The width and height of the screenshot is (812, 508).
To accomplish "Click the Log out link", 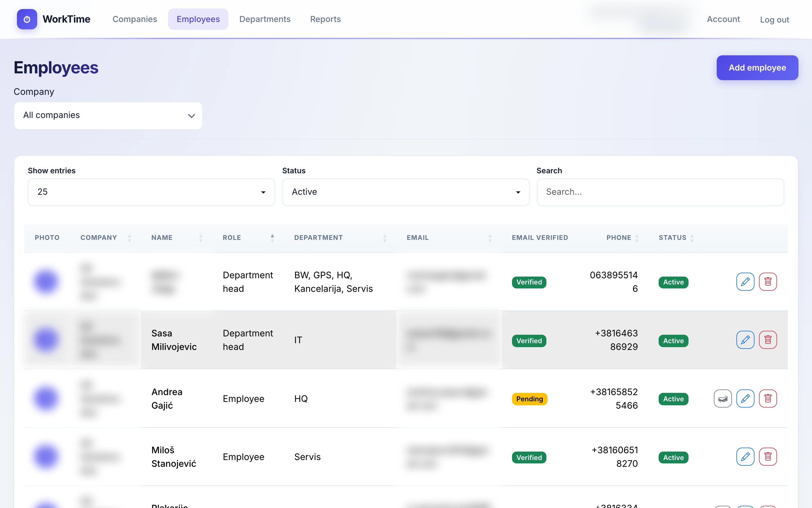I will click(x=775, y=20).
